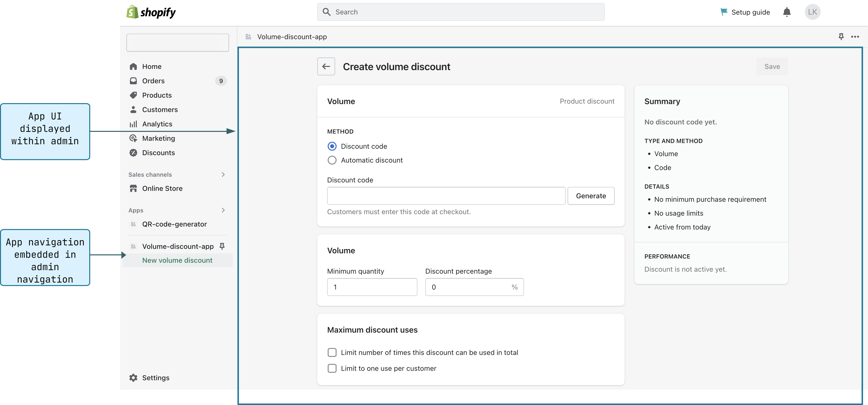The image size is (868, 405).
Task: Click 'Active from today' summary item
Action: click(682, 227)
